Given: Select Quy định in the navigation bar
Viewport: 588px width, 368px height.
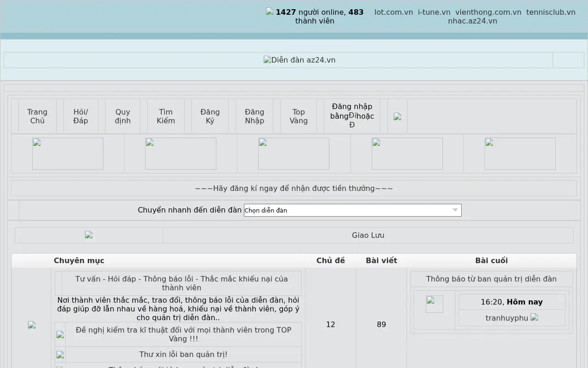Looking at the screenshot, I should [x=123, y=116].
